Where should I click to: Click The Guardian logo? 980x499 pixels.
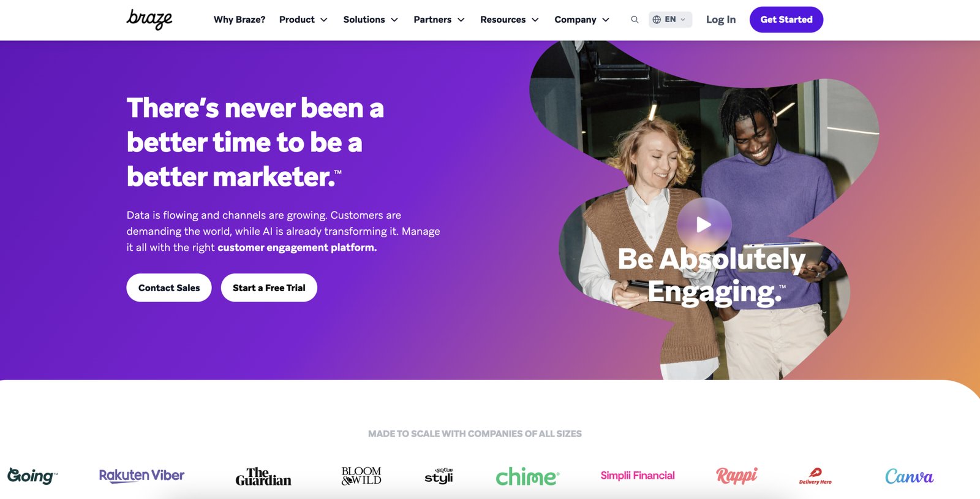tap(263, 476)
